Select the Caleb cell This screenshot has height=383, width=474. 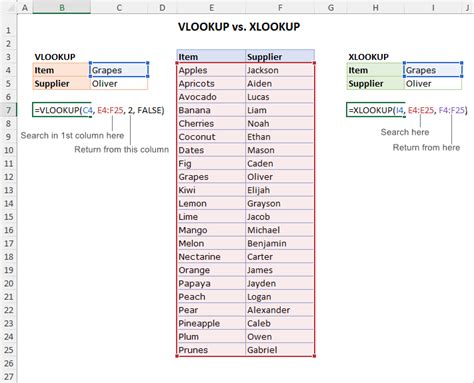click(280, 323)
